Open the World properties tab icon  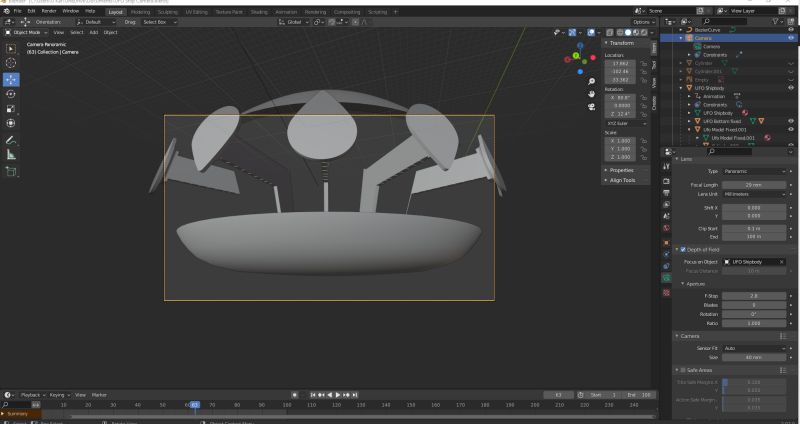click(666, 228)
